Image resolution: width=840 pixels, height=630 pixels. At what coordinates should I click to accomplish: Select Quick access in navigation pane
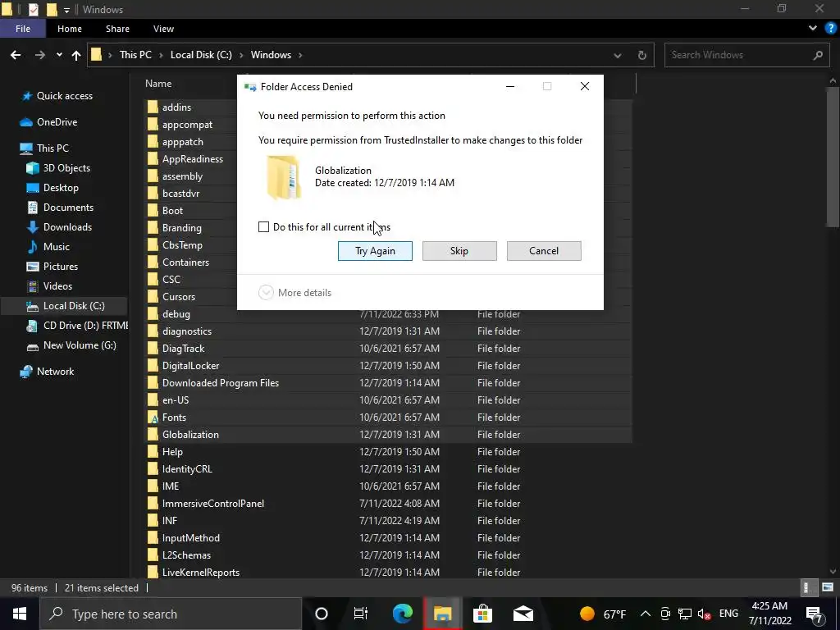click(57, 96)
